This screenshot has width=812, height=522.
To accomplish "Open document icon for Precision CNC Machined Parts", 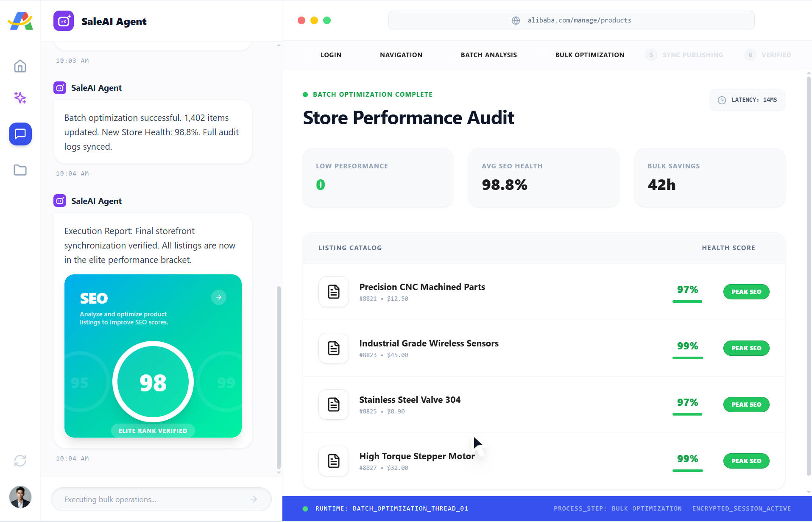I will pos(333,292).
